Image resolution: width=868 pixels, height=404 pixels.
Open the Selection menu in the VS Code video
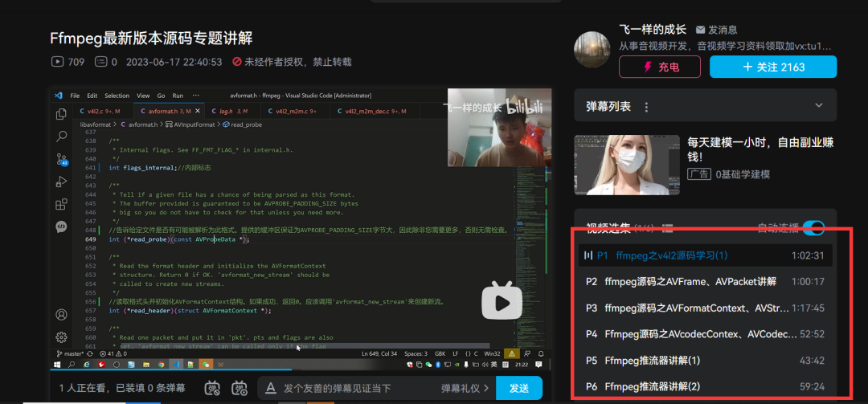(x=117, y=96)
